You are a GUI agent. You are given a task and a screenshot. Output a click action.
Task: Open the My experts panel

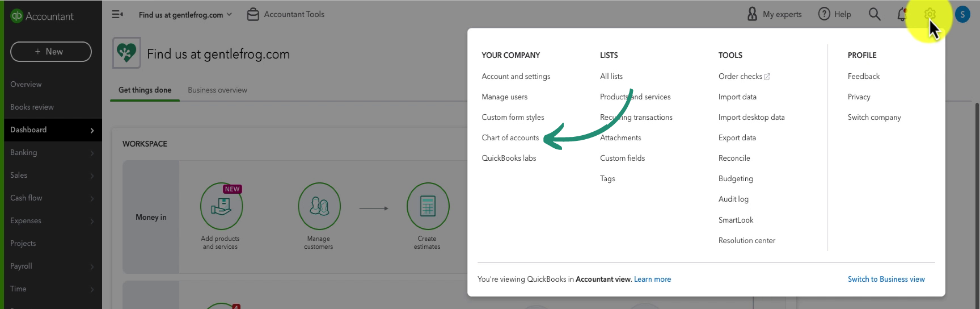click(x=775, y=14)
